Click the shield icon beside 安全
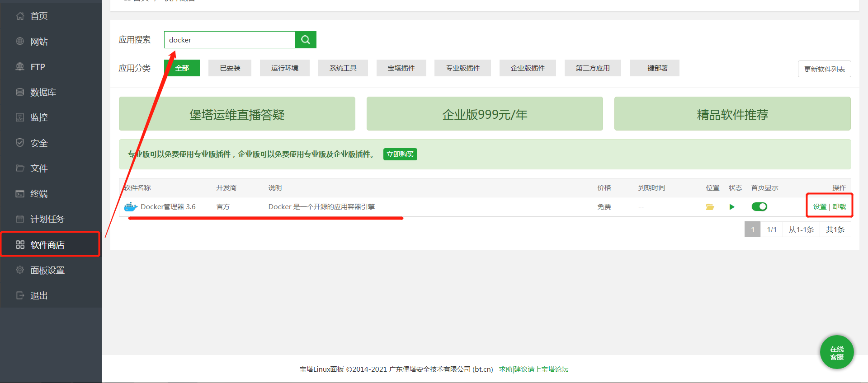868x383 pixels. [x=20, y=143]
